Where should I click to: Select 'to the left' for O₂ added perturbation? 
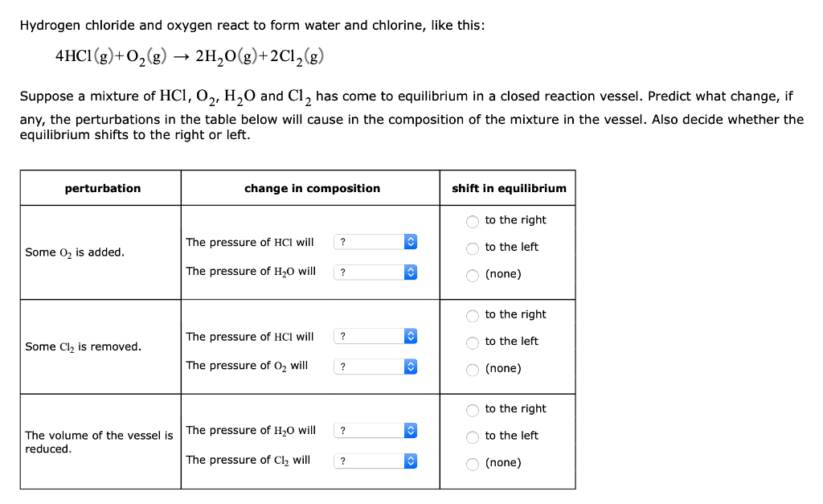(472, 248)
